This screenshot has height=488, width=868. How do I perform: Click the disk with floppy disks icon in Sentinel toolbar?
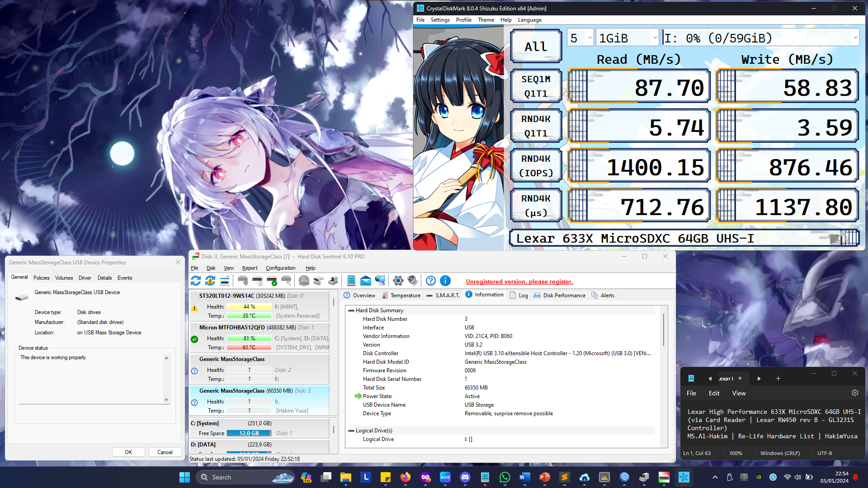pyautogui.click(x=319, y=281)
